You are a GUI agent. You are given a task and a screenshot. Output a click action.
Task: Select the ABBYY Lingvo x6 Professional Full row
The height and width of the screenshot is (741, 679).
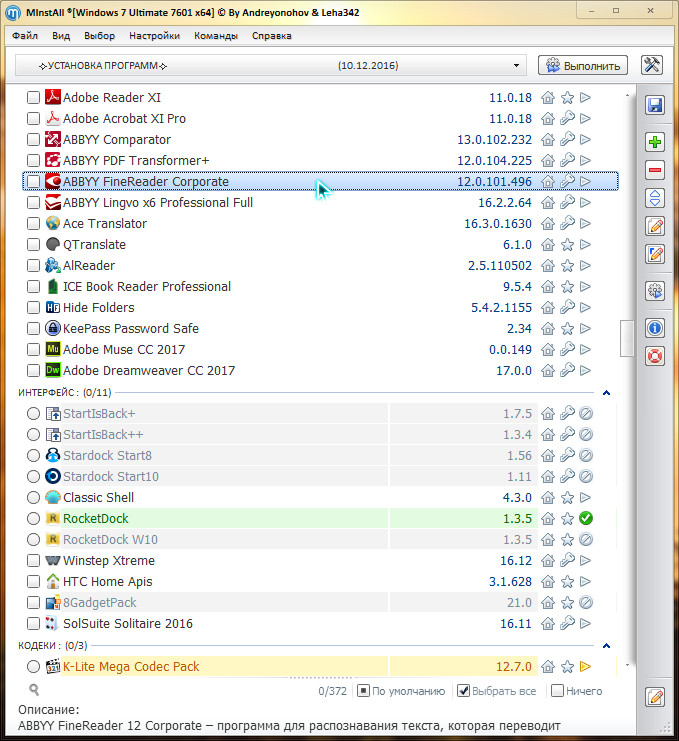(x=320, y=203)
